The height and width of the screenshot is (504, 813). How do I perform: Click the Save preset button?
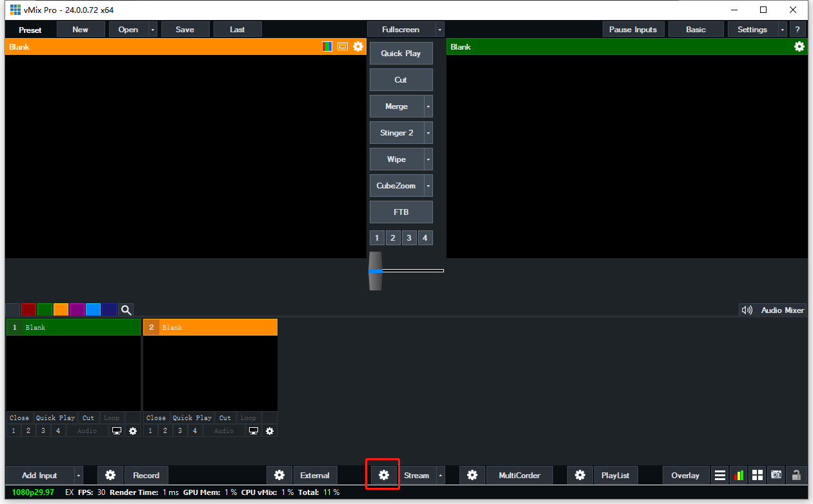pos(185,29)
